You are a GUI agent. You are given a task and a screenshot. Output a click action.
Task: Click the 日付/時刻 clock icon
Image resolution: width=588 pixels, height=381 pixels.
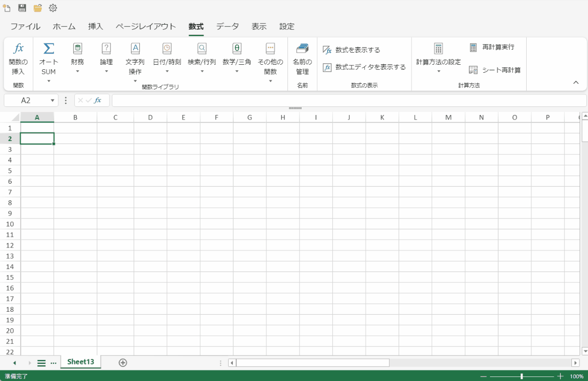coord(167,48)
